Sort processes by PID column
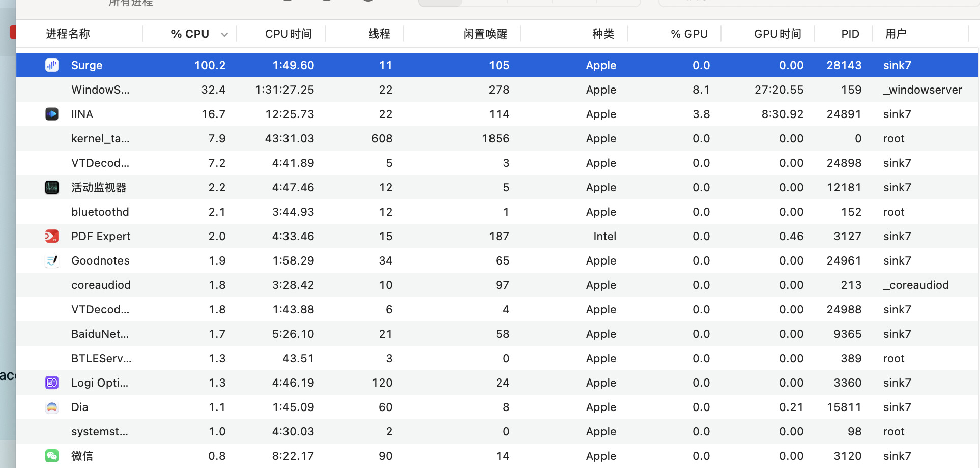Screen dimensions: 980x468 pyautogui.click(x=850, y=34)
